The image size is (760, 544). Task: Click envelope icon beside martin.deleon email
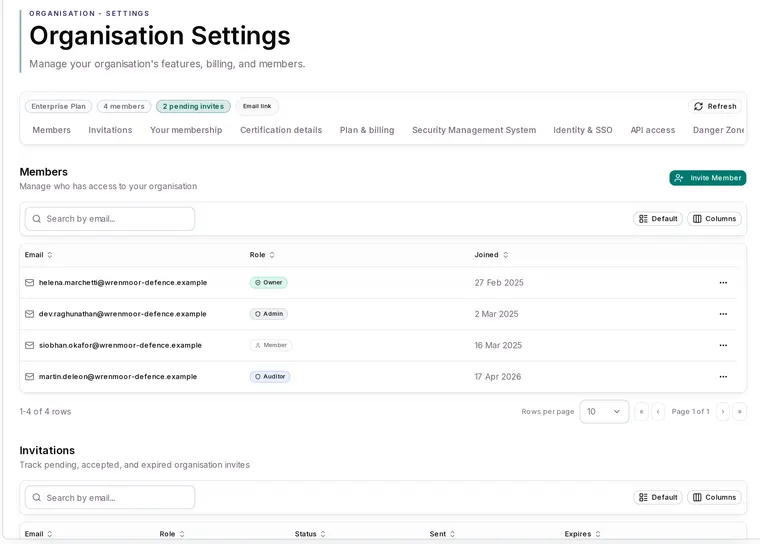pos(30,377)
